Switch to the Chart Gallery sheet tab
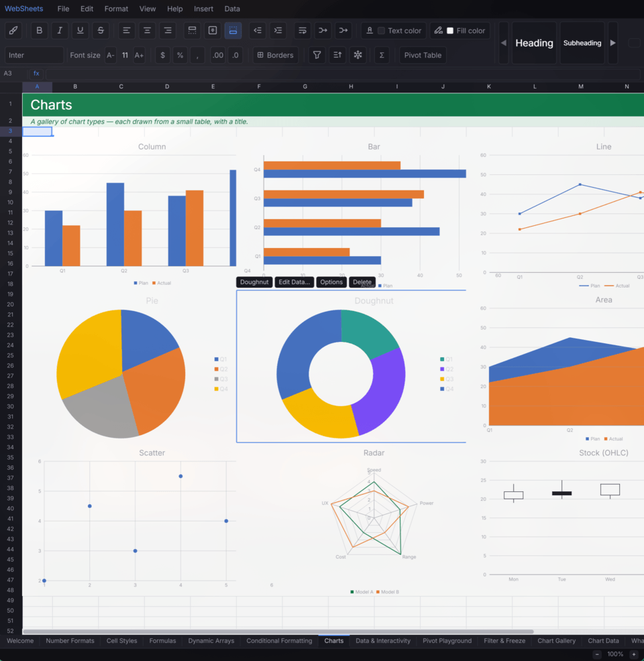Screen dimensions: 644x661 pyautogui.click(x=556, y=641)
